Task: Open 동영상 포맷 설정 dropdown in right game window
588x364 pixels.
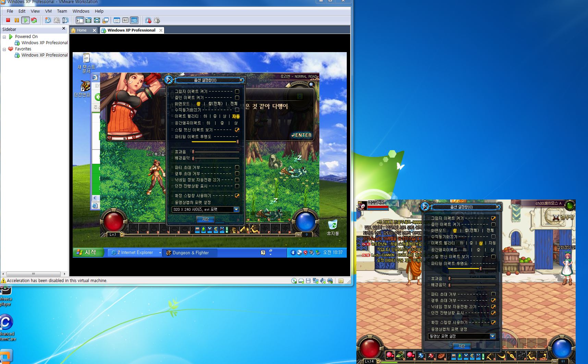Action: pyautogui.click(x=462, y=336)
